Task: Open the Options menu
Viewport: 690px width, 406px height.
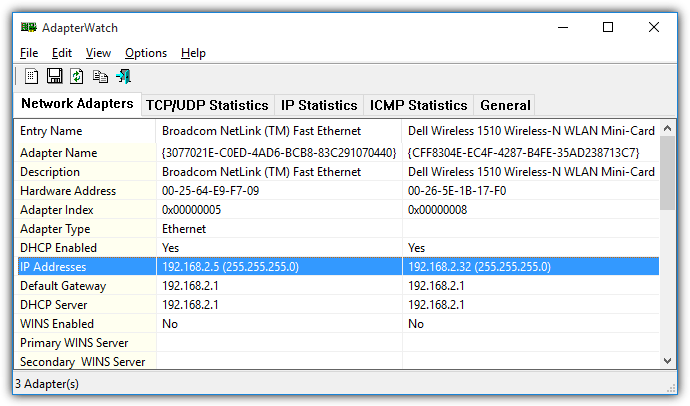Action: pos(146,53)
